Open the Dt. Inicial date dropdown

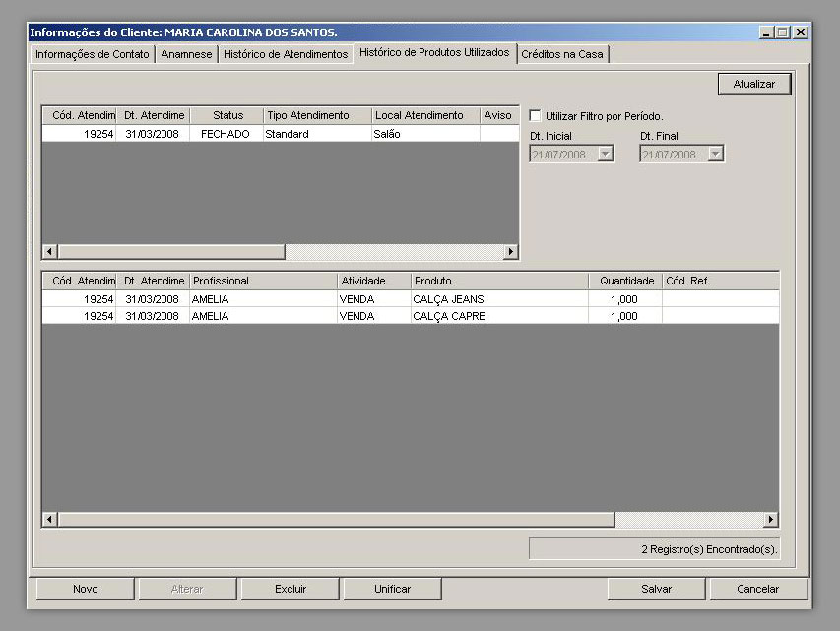(606, 155)
